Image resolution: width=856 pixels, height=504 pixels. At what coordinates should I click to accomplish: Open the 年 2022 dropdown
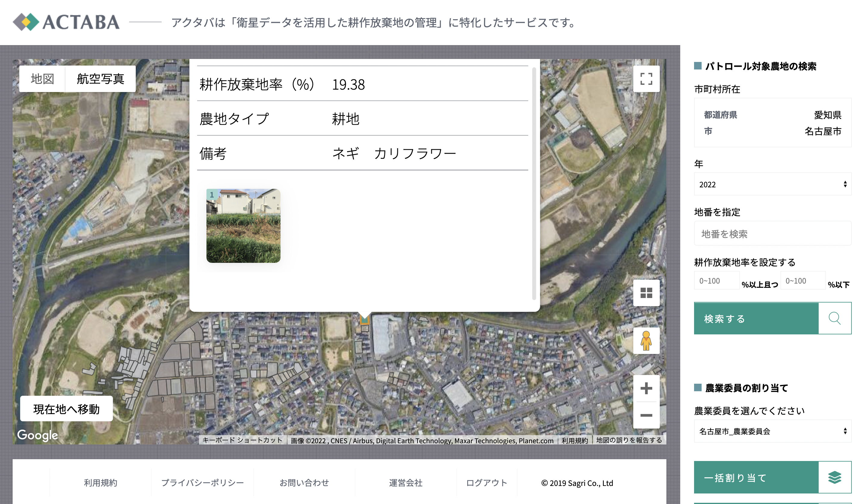click(772, 184)
